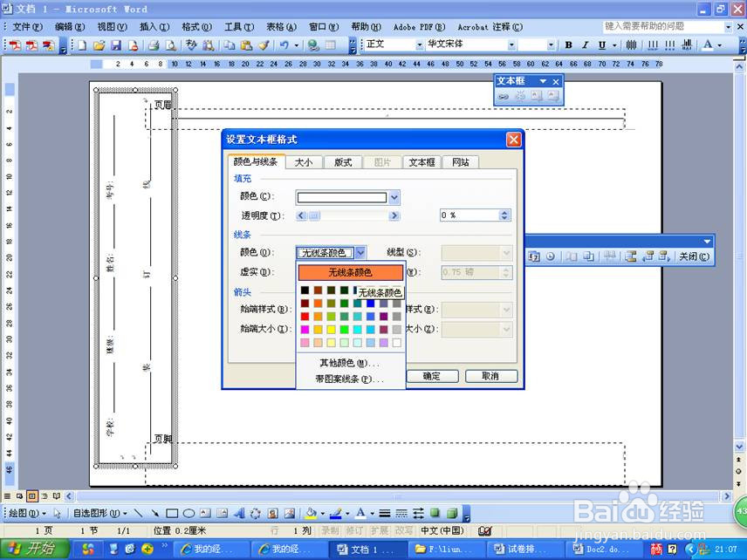This screenshot has width=747, height=560.
Task: Confirm the dialog with 确定
Action: coord(432,376)
